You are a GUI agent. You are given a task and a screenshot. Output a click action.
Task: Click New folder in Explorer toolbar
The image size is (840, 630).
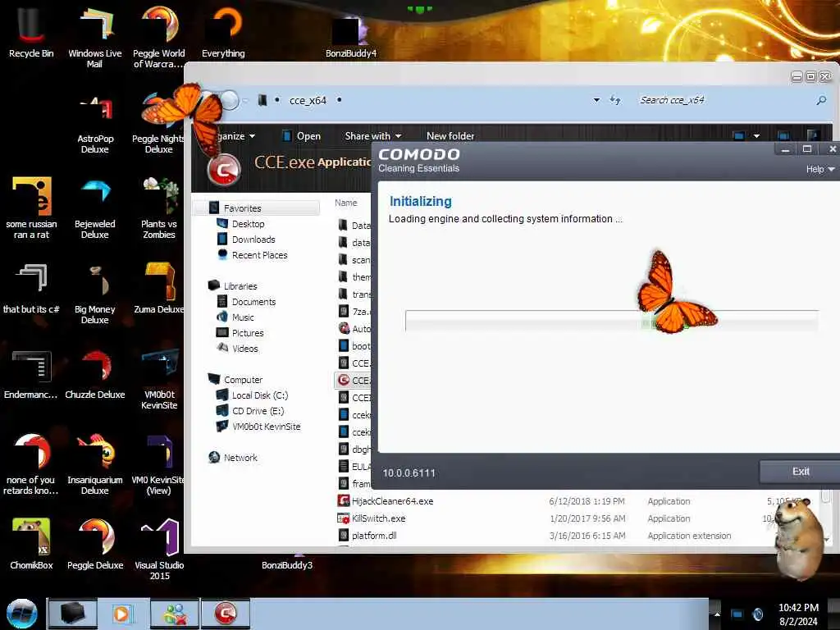[450, 136]
